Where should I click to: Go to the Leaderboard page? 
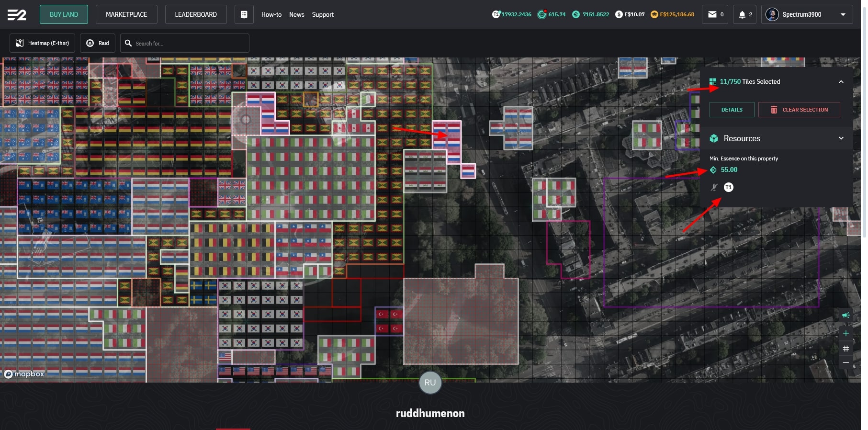pos(196,14)
